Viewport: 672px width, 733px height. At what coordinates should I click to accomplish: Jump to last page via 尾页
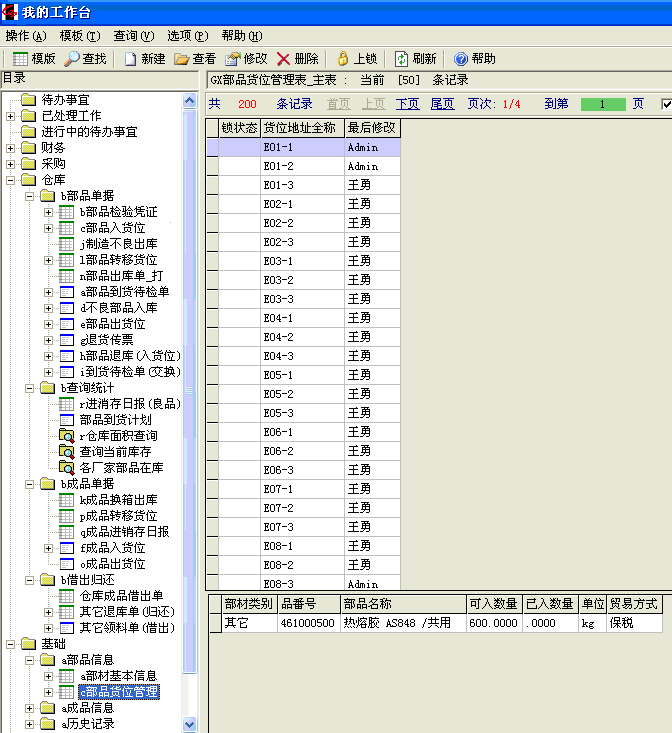coord(442,104)
